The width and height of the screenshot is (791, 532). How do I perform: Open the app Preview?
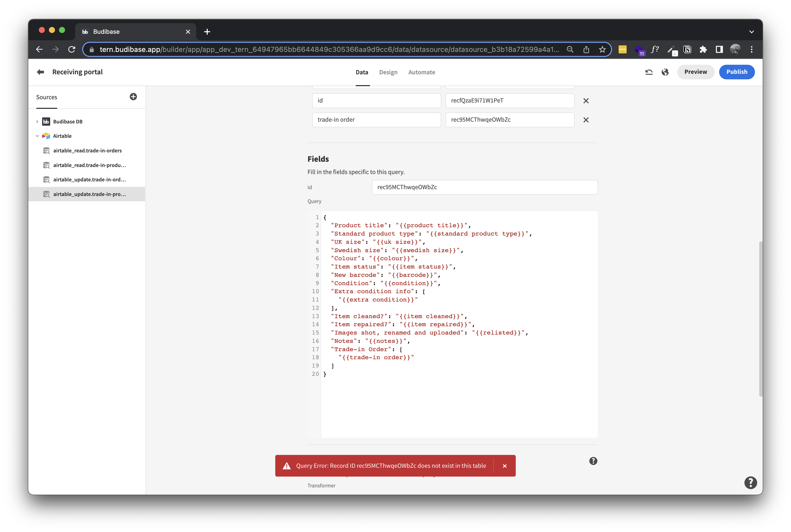coord(695,72)
